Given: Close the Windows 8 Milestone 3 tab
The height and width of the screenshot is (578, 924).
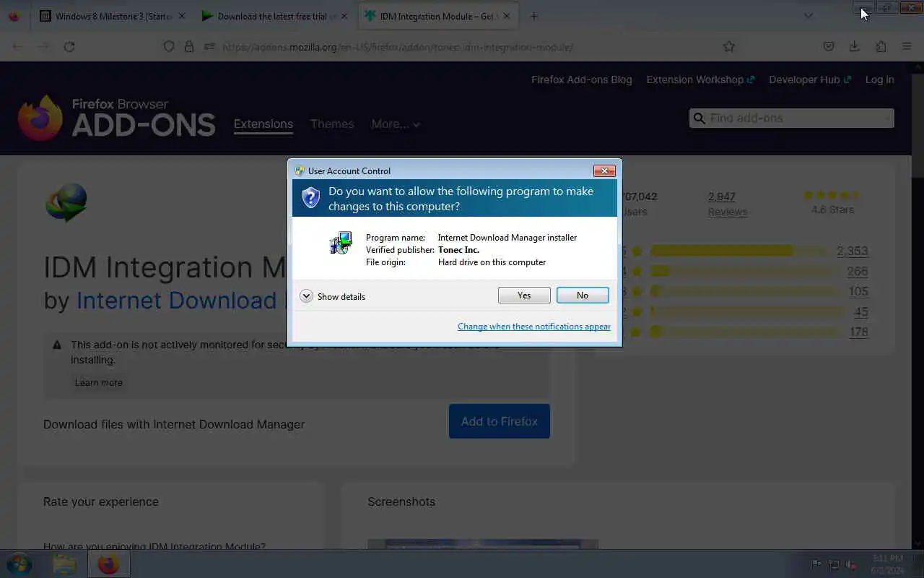Looking at the screenshot, I should tap(181, 16).
